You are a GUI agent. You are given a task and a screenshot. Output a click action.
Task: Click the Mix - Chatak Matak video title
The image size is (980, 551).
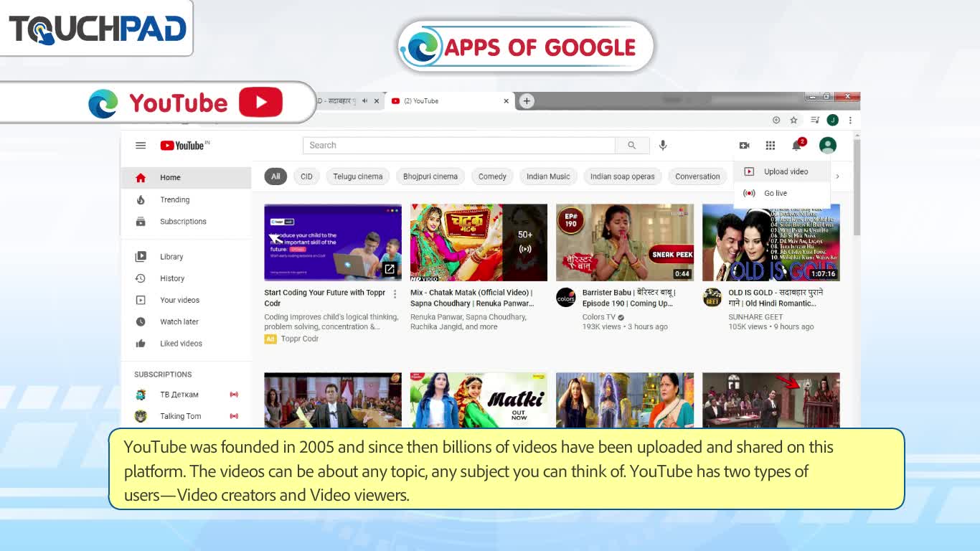click(472, 298)
